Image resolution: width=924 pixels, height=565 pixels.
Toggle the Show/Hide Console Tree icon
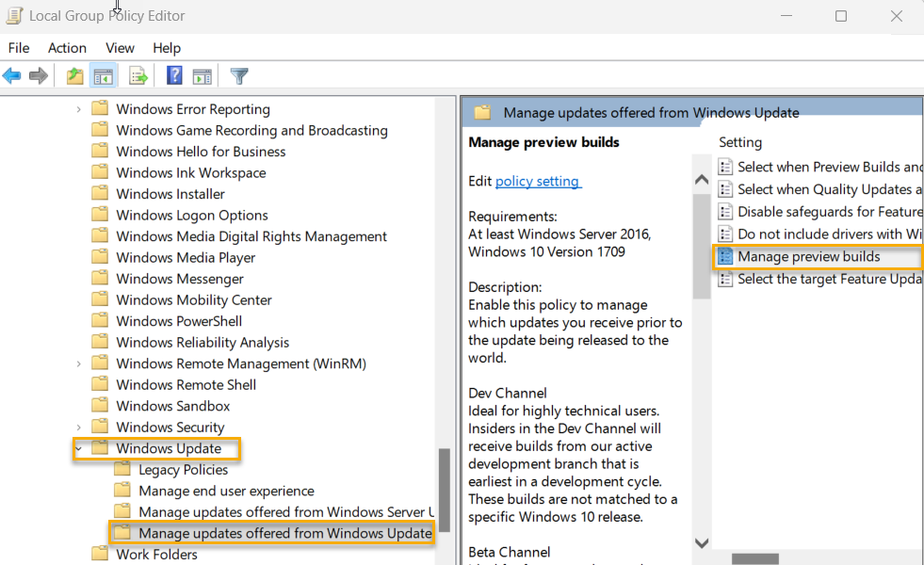[x=104, y=75]
